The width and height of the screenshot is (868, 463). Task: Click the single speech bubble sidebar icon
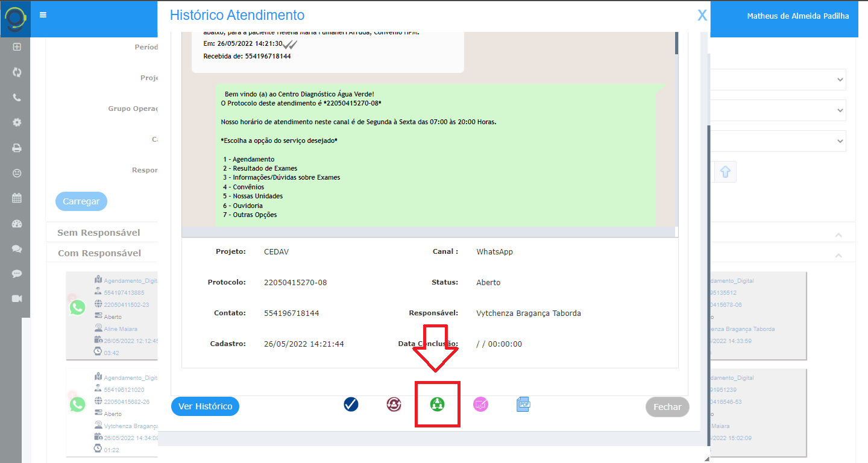[17, 274]
